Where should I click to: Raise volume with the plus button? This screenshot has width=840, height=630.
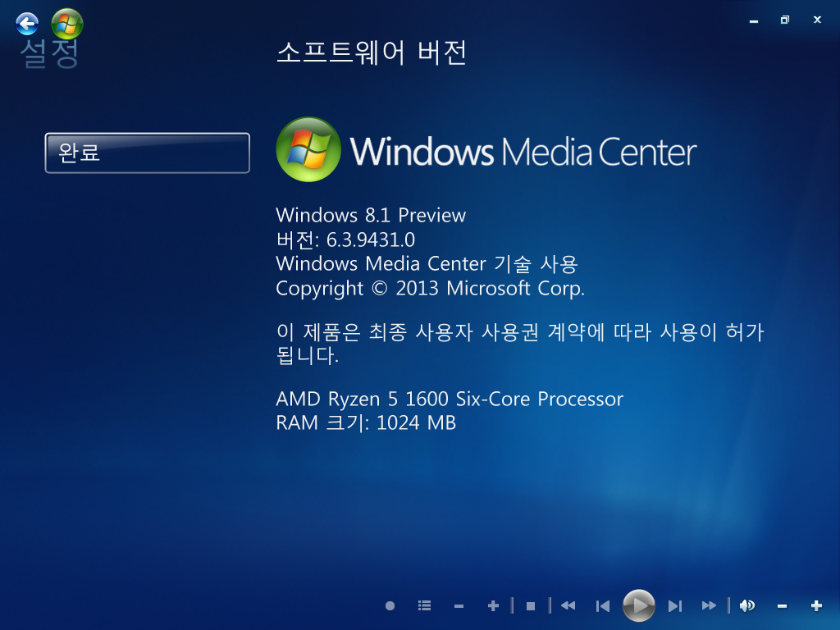coord(816,606)
